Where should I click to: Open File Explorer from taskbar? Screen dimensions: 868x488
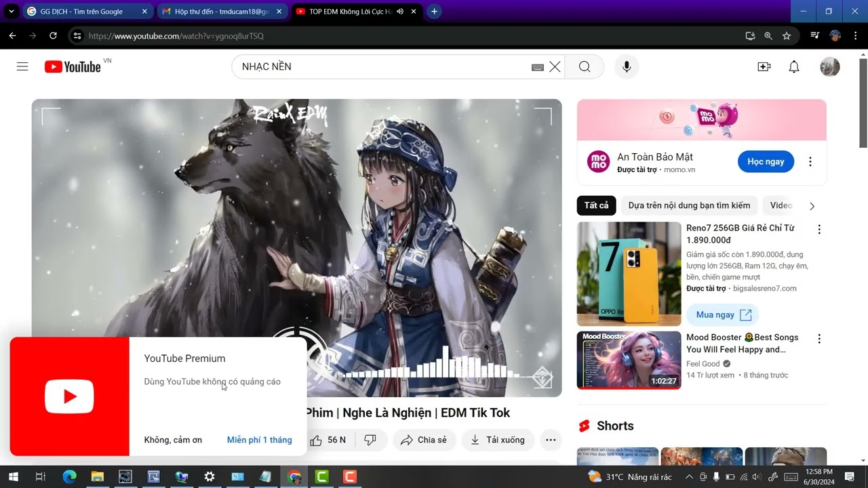pyautogui.click(x=97, y=477)
